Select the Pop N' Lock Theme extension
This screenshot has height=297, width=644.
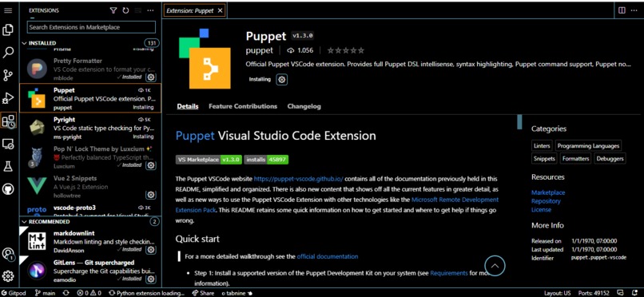(x=90, y=157)
